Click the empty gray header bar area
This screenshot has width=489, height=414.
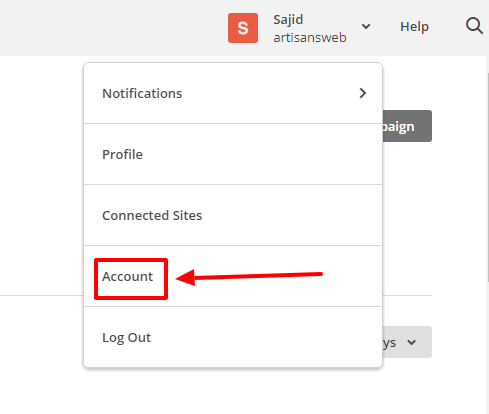point(110,28)
